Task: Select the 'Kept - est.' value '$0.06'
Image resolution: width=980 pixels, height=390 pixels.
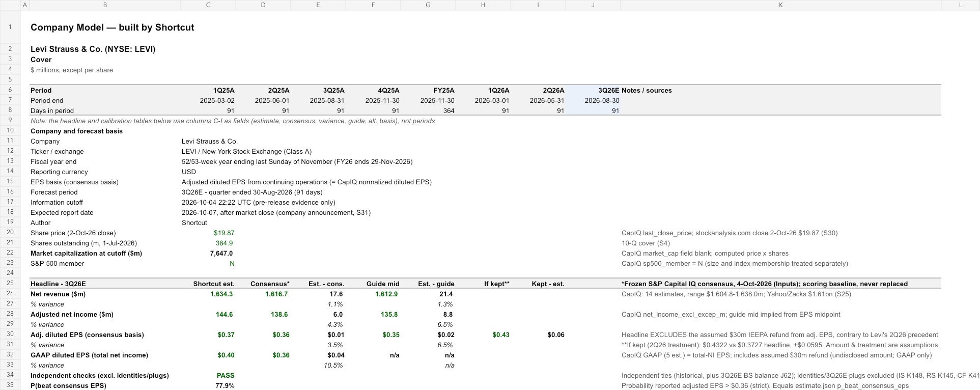Action: 556,335
